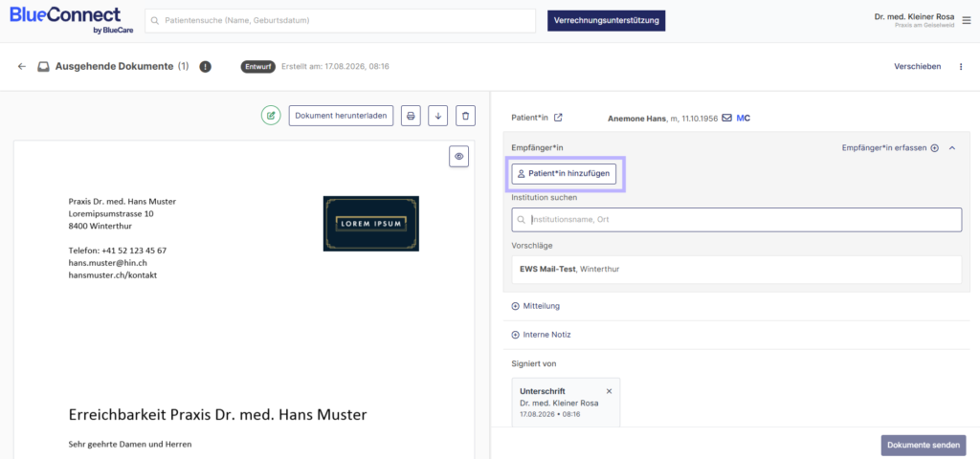Focus the Patientensuche search field
980x459 pixels.
(341, 21)
